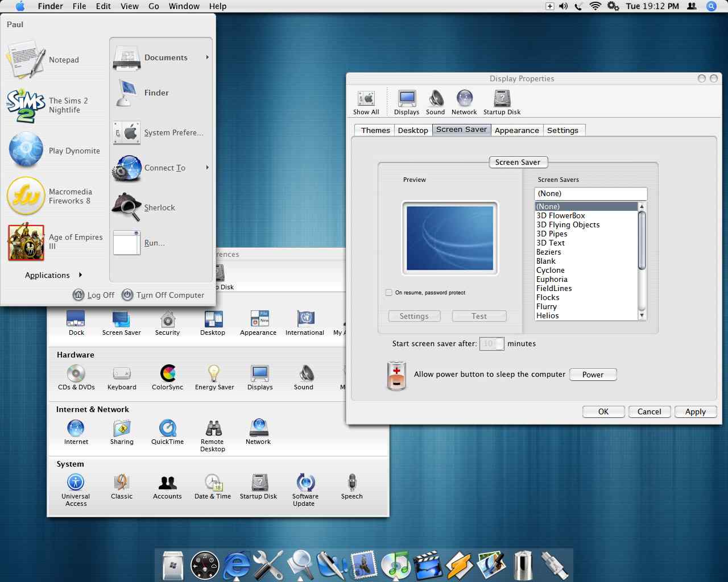Click Turn Off Computer button

click(163, 295)
